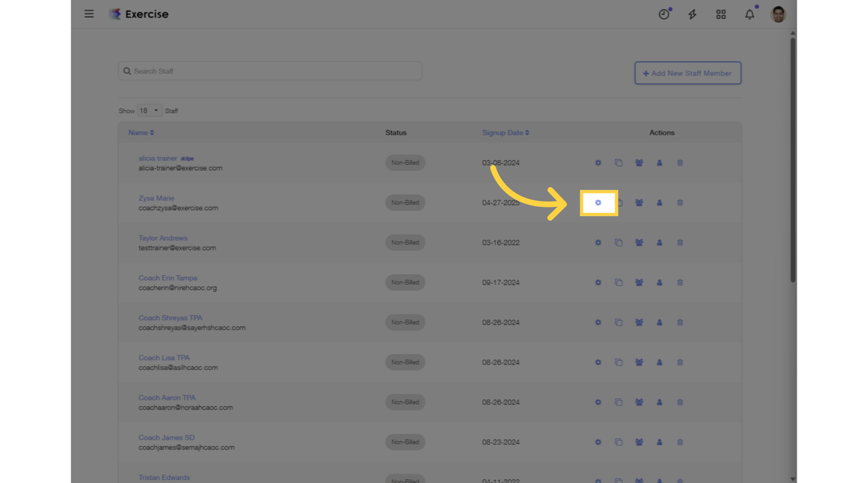Open your profile avatar menu
The width and height of the screenshot is (868, 483).
778,13
